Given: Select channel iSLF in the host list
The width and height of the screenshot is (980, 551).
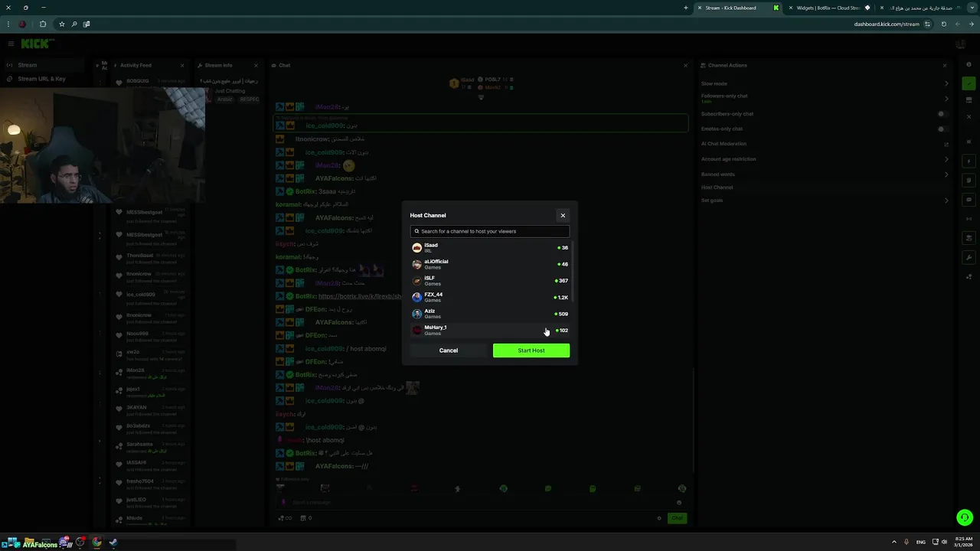Looking at the screenshot, I should (x=490, y=281).
